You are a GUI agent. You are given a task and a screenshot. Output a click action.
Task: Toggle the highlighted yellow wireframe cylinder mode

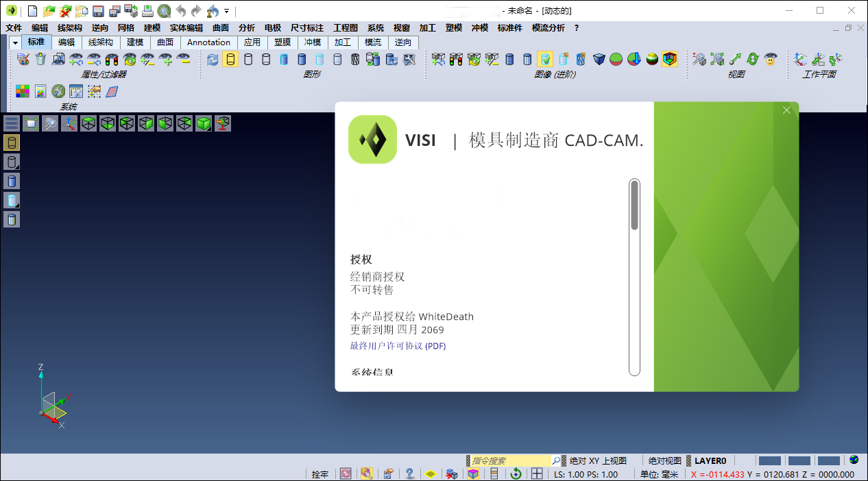click(230, 59)
